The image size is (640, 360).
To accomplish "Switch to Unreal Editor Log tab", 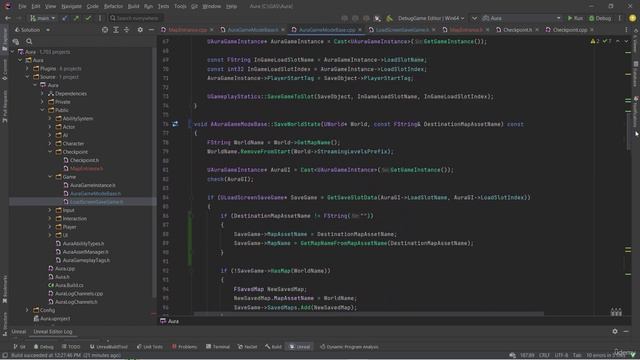I will 53,331.
